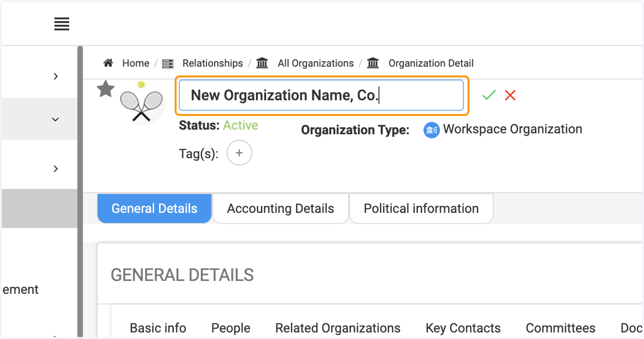Open the Political information tab
This screenshot has width=644, height=339.
421,208
